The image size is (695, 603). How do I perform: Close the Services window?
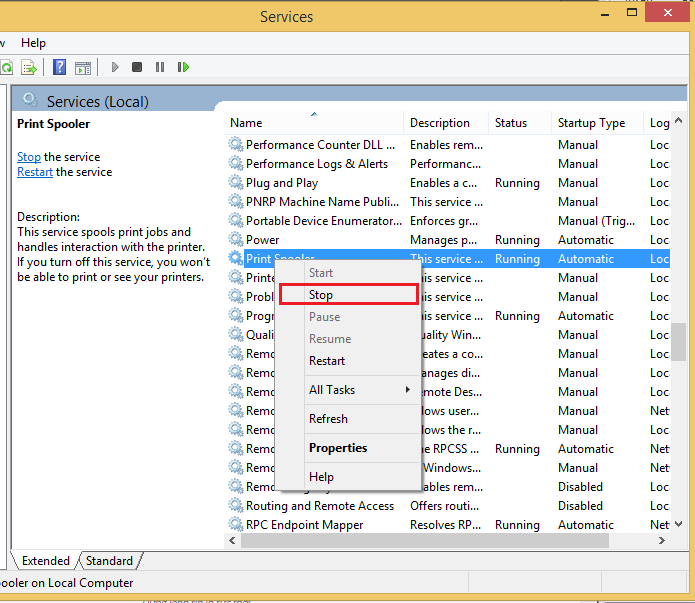click(x=668, y=12)
